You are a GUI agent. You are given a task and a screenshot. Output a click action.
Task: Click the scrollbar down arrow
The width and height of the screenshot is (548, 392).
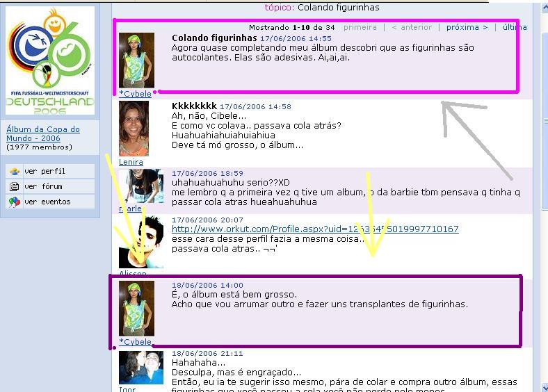point(545,387)
